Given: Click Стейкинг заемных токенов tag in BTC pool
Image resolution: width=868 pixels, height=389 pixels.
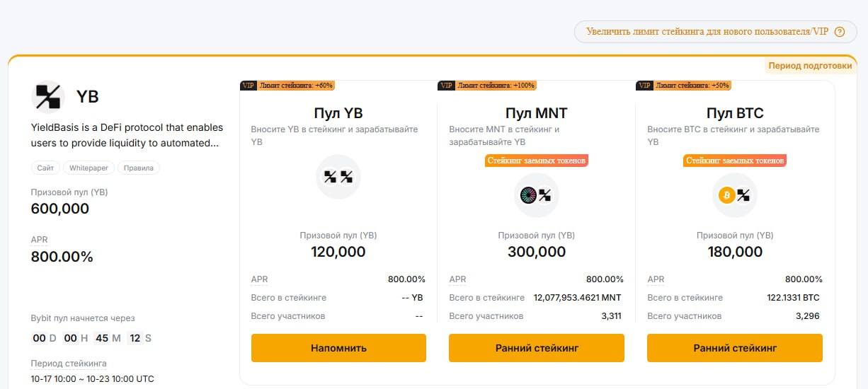Looking at the screenshot, I should click(735, 161).
